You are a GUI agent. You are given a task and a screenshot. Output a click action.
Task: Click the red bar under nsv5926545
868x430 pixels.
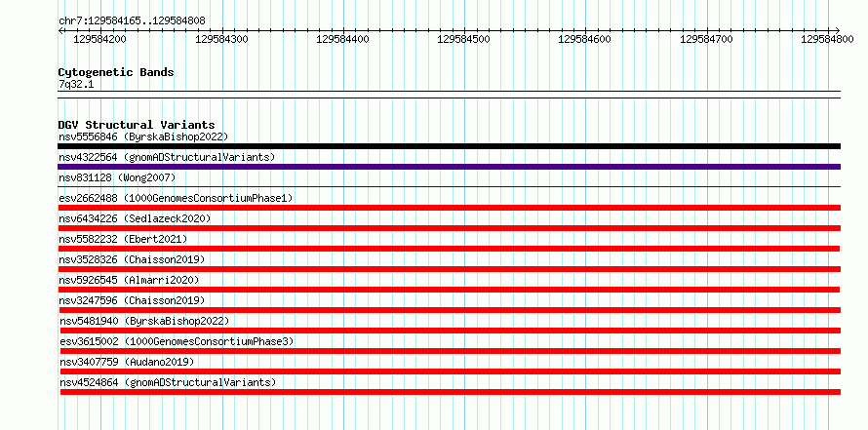pos(449,290)
